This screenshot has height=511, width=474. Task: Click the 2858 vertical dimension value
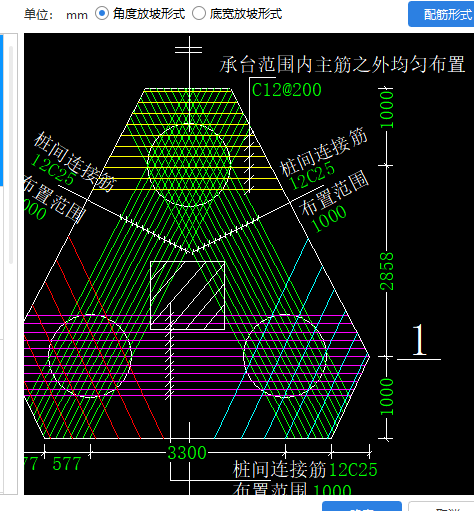tap(387, 271)
